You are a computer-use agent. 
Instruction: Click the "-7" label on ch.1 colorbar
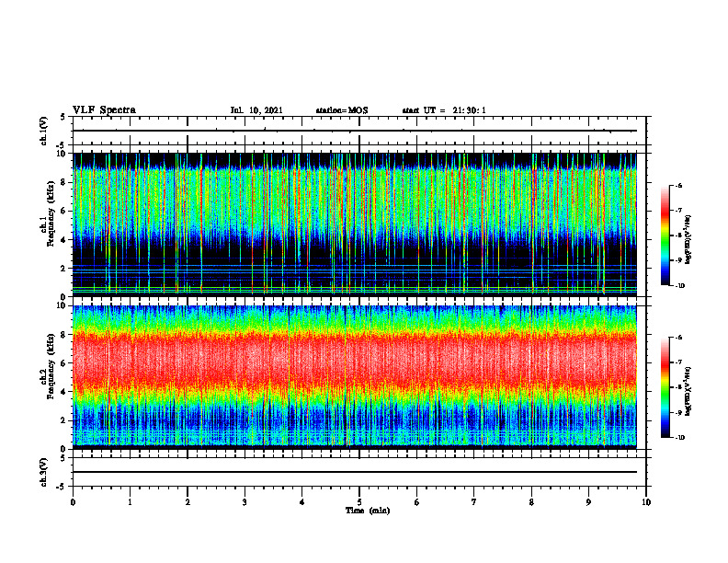tap(678, 211)
